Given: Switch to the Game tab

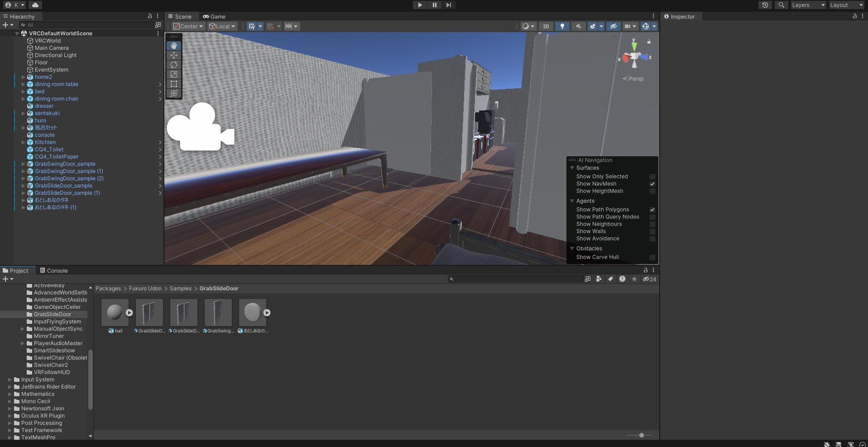Looking at the screenshot, I should (x=214, y=16).
